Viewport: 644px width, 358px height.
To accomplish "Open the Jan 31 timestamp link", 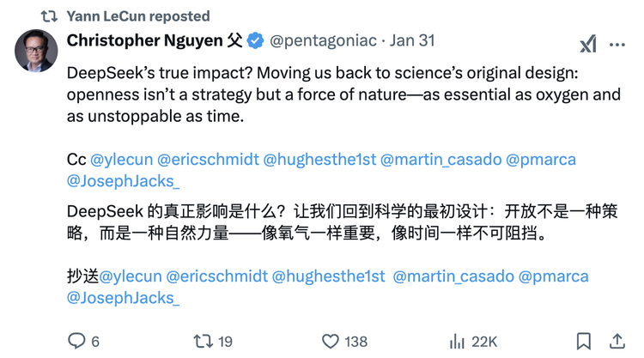I will [x=413, y=40].
